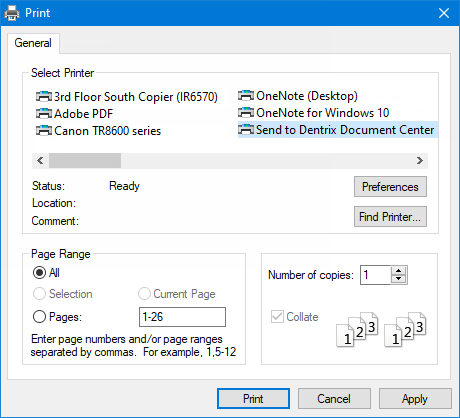The image size is (460, 418).
Task: Pick the Canon TR8600 series printer icon
Action: coord(44,131)
